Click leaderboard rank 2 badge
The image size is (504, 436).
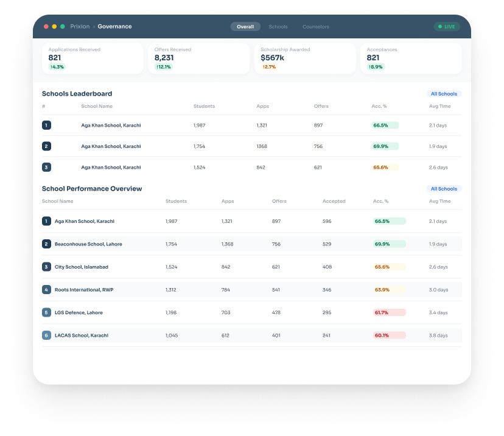(46, 146)
